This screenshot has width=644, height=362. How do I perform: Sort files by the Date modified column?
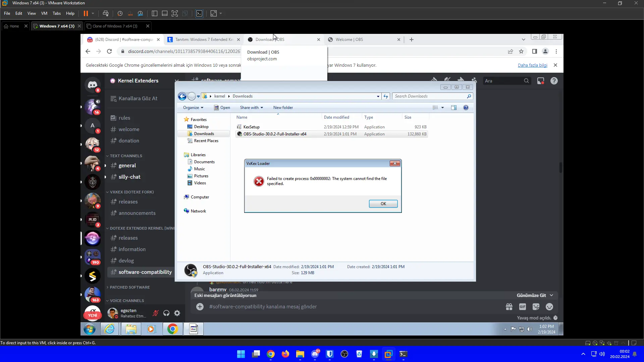click(x=342, y=117)
